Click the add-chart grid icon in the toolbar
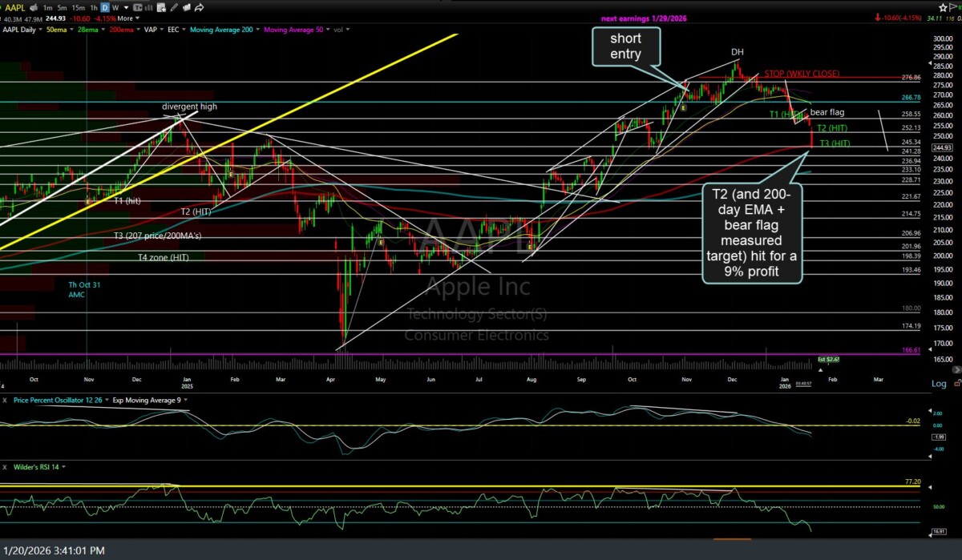 pos(161,7)
